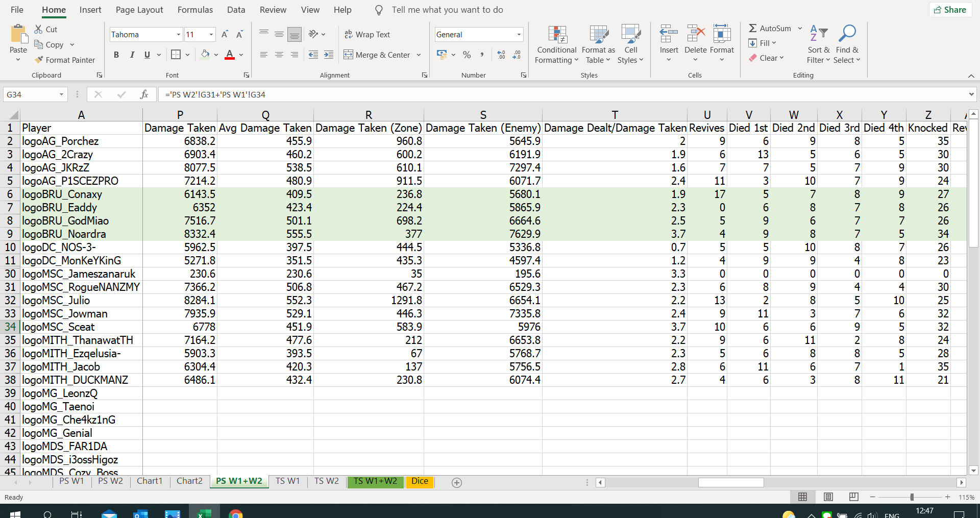Open the File menu
This screenshot has width=980, height=518.
click(17, 10)
